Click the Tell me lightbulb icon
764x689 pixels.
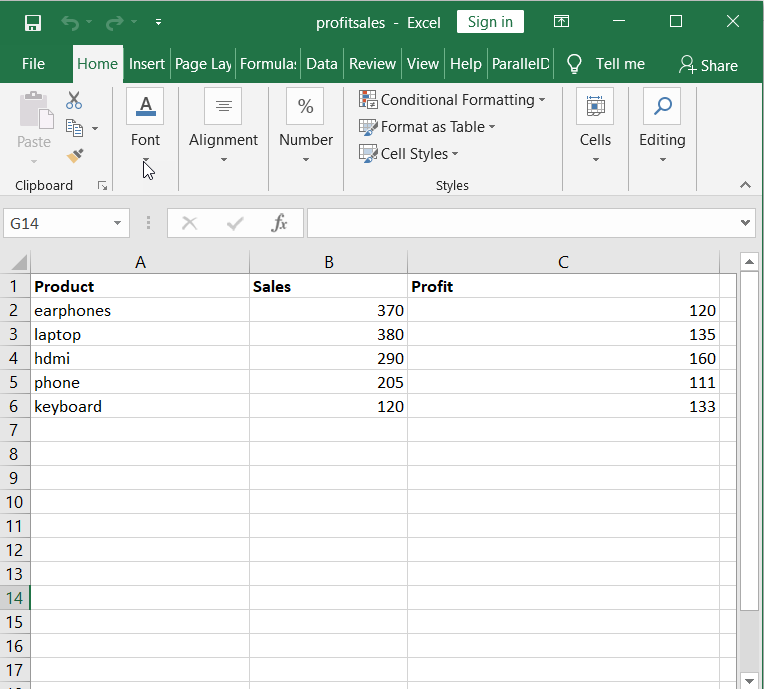click(x=574, y=64)
